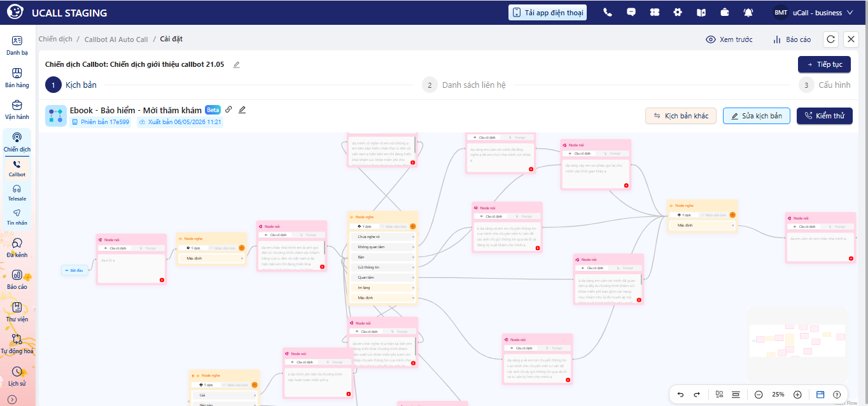Go to Callbot AI Auto Call breadcrumb
868x406 pixels.
116,39
